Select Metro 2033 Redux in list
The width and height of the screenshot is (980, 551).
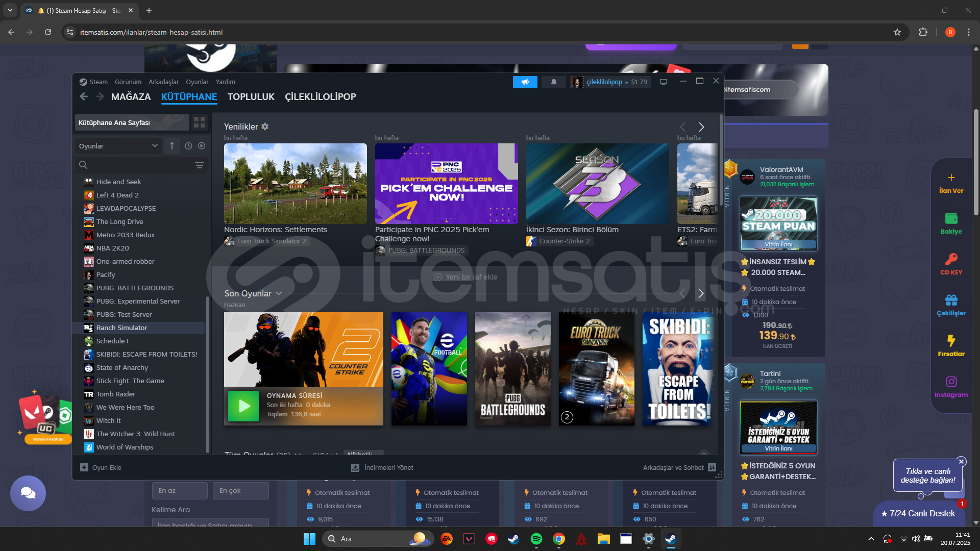coord(126,235)
